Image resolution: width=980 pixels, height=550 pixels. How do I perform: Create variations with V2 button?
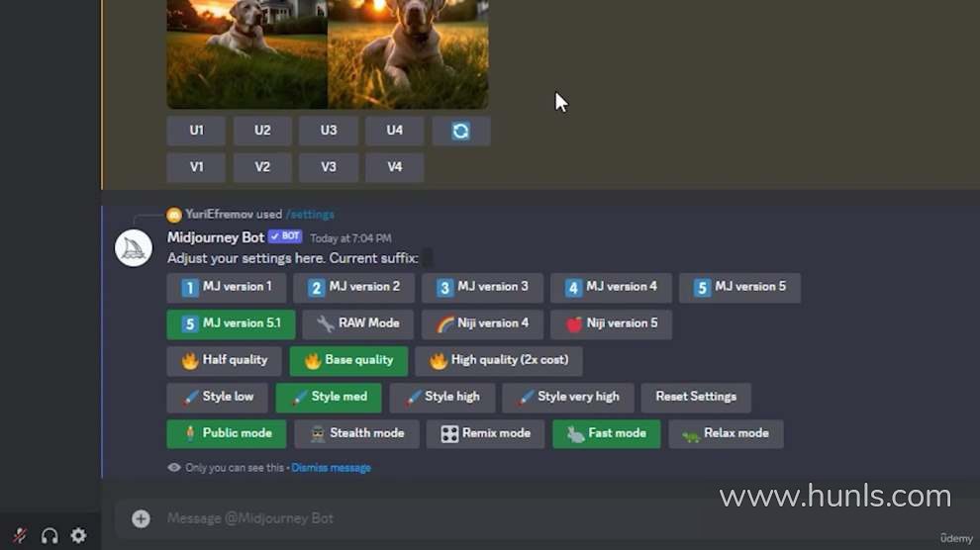pos(262,167)
